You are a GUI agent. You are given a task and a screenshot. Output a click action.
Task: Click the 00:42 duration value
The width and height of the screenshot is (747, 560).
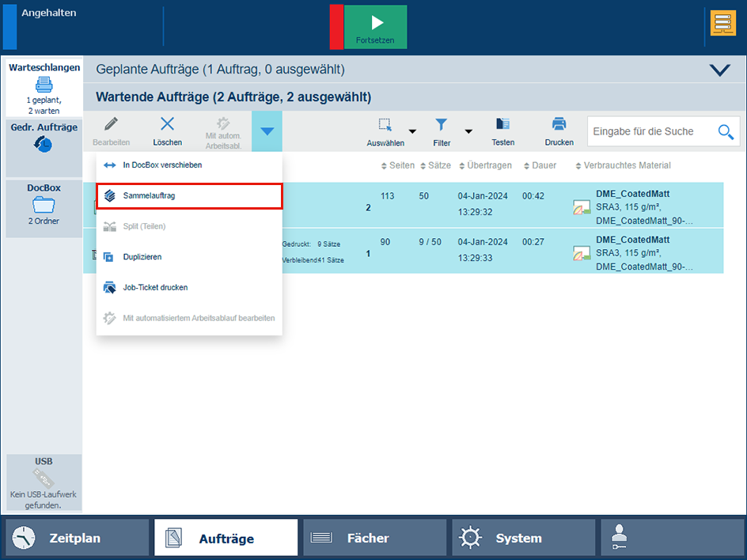pyautogui.click(x=533, y=196)
